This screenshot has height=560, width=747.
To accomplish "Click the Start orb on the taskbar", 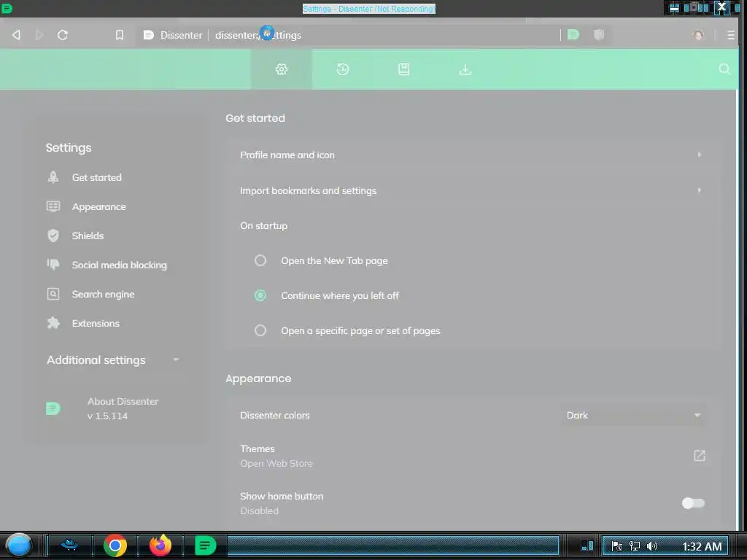I will click(19, 545).
